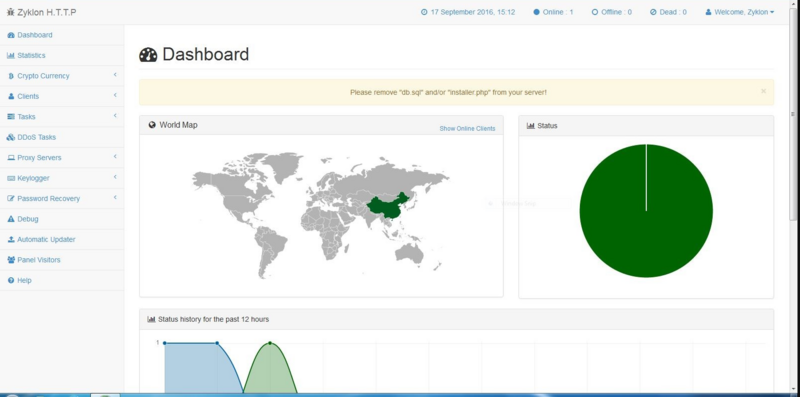Click the Status history chart icon
This screenshot has width=800, height=397.
click(x=151, y=319)
